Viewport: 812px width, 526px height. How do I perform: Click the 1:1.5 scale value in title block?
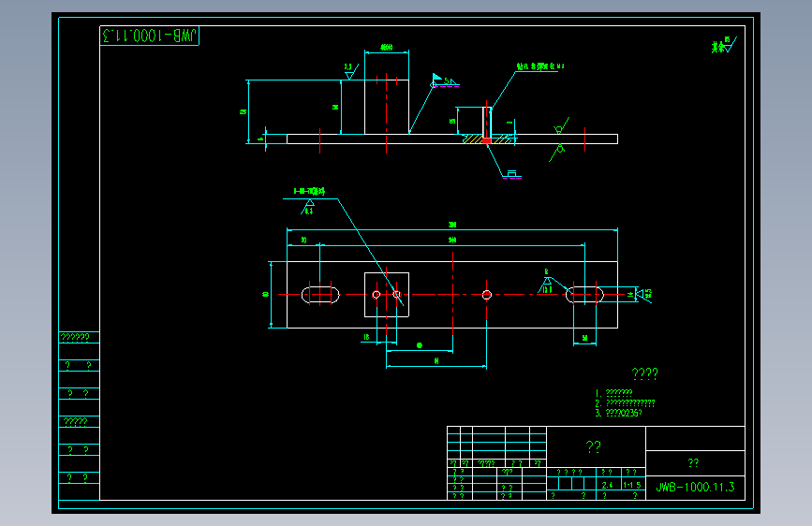pyautogui.click(x=632, y=485)
